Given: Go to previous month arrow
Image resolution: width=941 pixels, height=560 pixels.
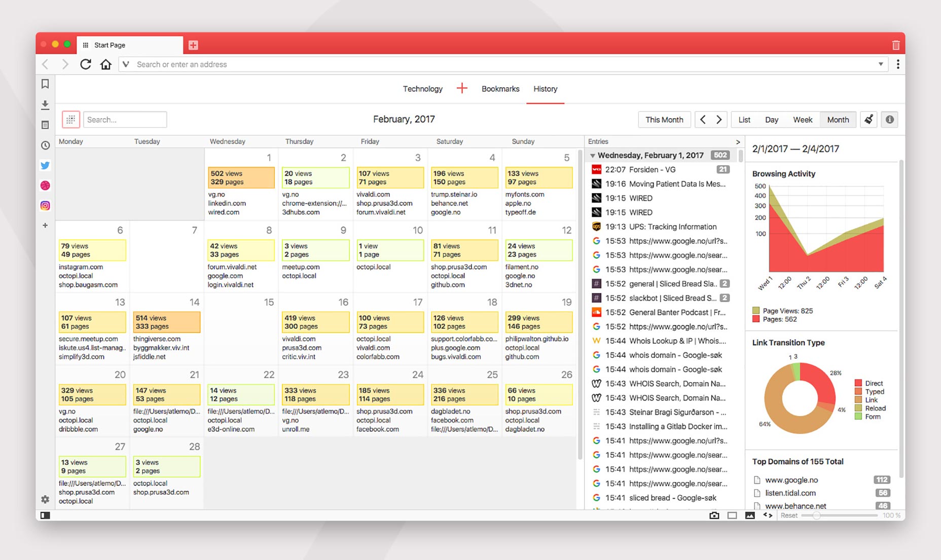Looking at the screenshot, I should [703, 120].
